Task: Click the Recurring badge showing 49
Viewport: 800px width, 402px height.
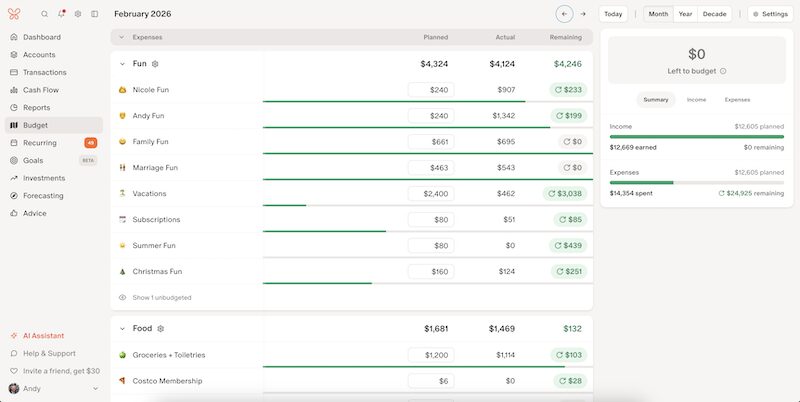Action: pyautogui.click(x=91, y=143)
